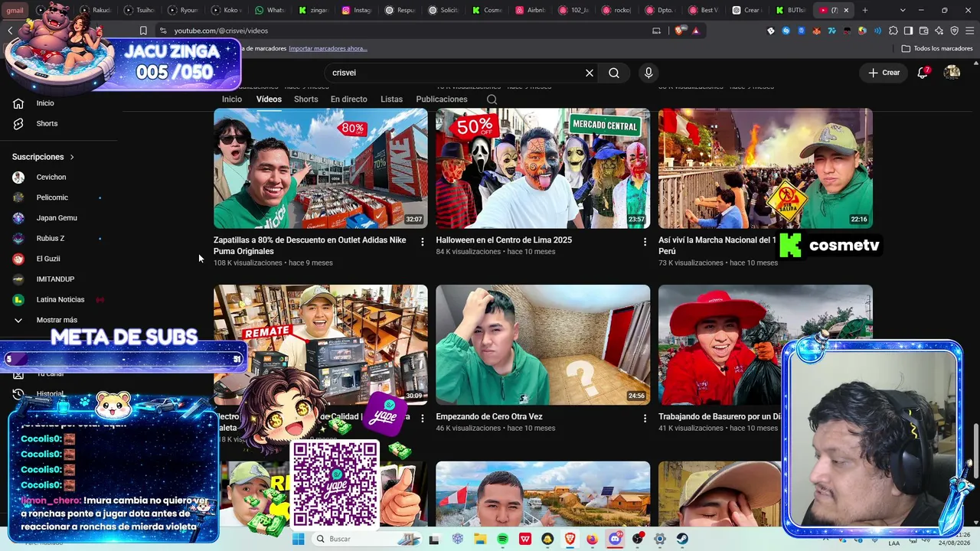Click the Crear button
Viewport: 980px width, 551px height.
click(x=884, y=73)
